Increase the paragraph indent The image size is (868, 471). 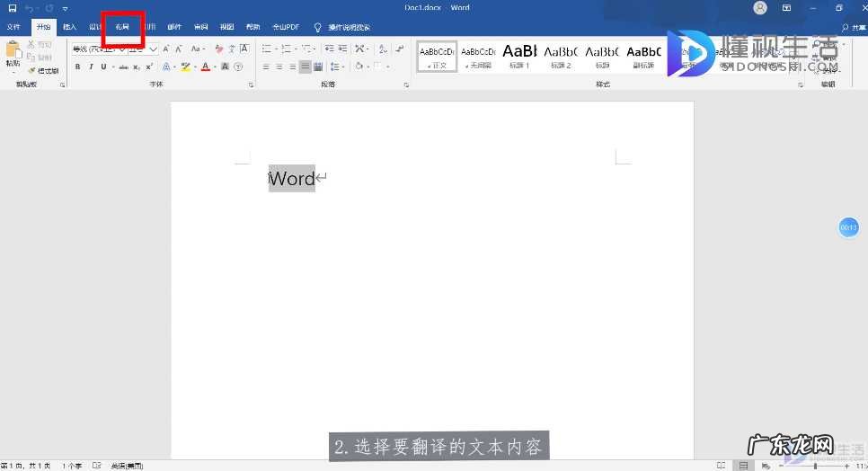(342, 49)
